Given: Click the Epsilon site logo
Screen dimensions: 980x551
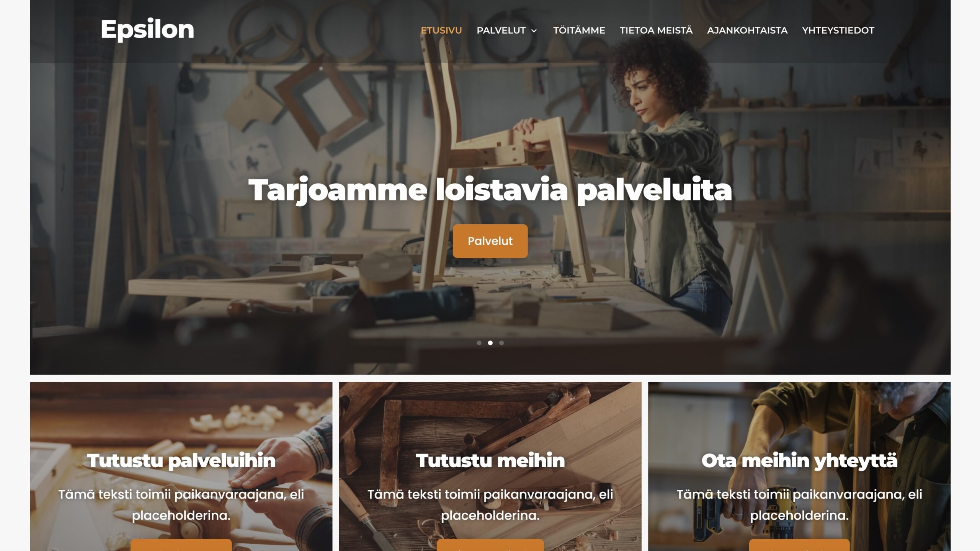Looking at the screenshot, I should point(147,30).
